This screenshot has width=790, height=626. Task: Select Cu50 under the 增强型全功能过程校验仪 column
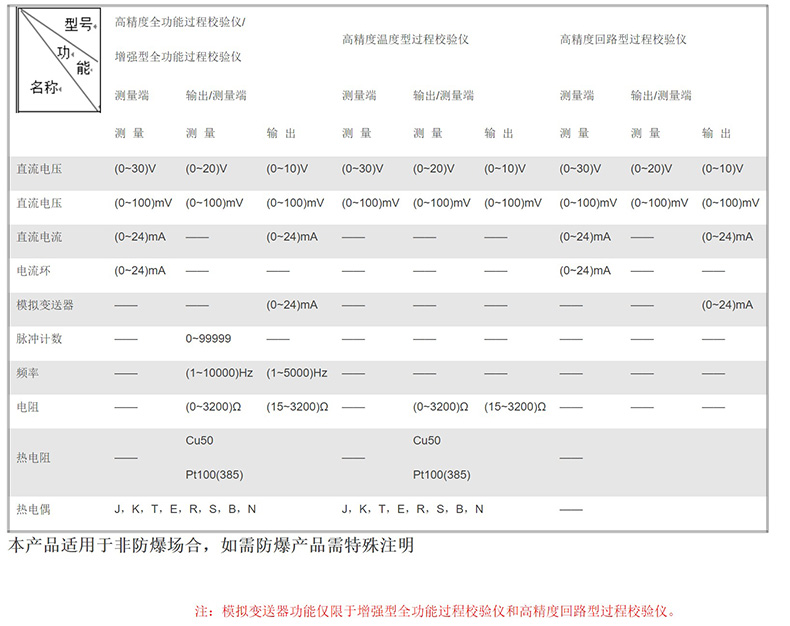click(200, 441)
